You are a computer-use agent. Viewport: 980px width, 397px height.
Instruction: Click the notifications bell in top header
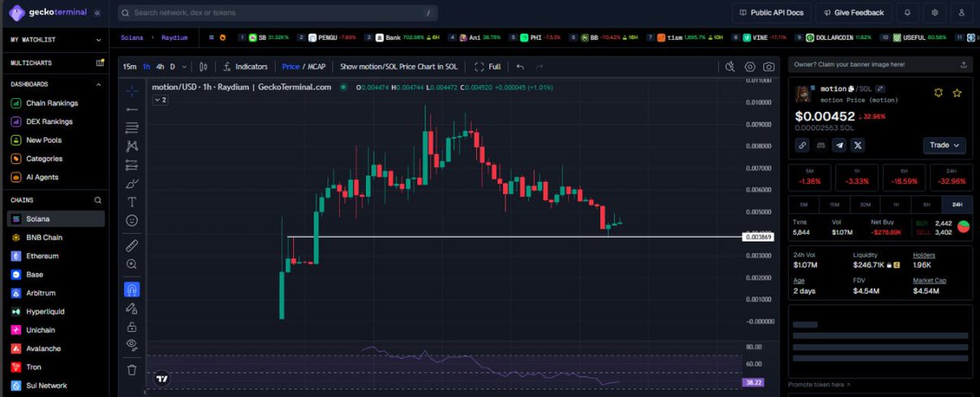pyautogui.click(x=906, y=13)
